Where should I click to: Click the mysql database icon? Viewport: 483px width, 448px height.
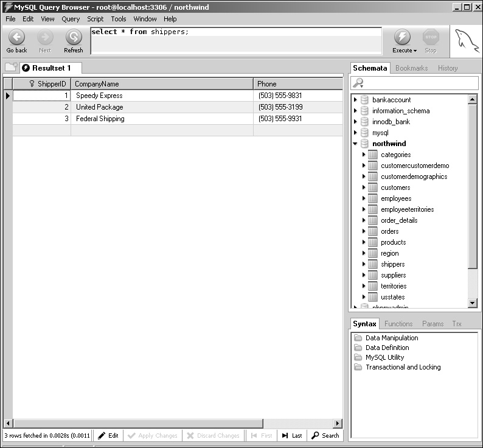(364, 133)
